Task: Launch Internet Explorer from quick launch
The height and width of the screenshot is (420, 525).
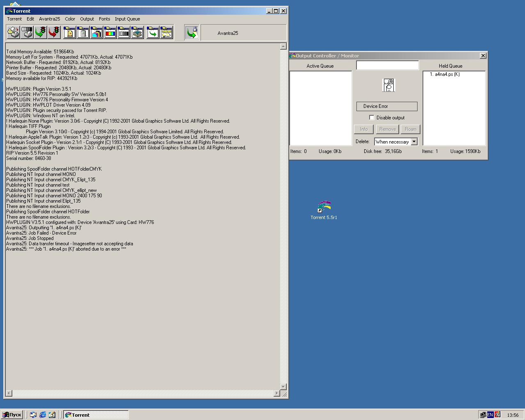Action: (x=43, y=415)
